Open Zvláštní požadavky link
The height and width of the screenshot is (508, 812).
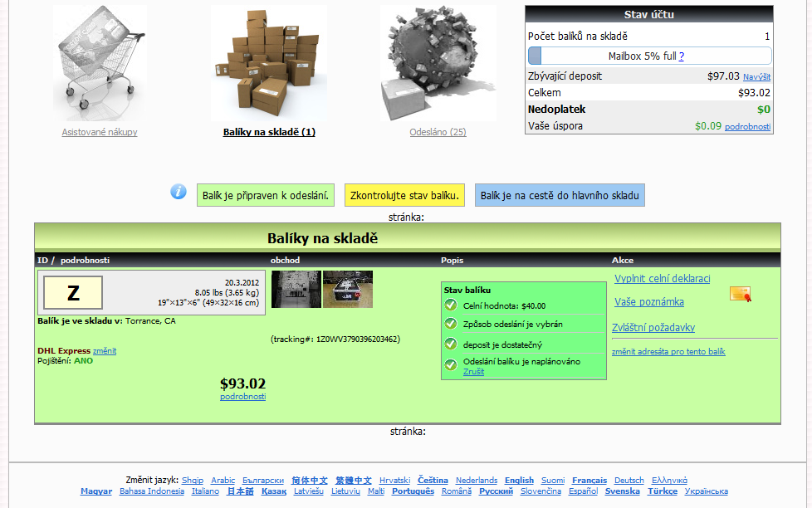point(653,328)
